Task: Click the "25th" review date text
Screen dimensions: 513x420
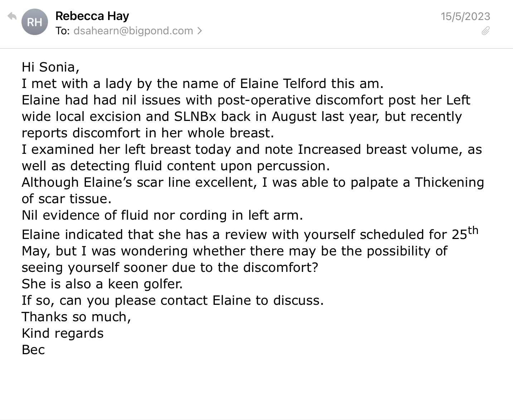Action: (x=464, y=233)
